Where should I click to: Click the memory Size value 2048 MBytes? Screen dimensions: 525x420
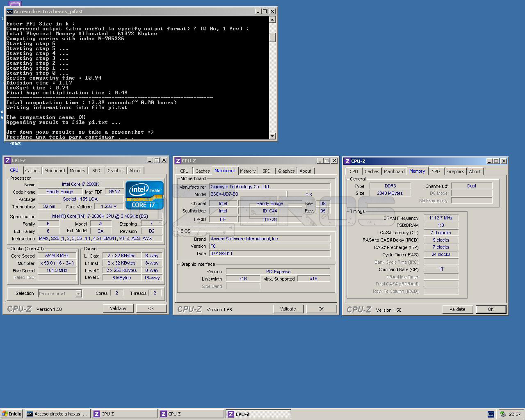[x=390, y=193]
